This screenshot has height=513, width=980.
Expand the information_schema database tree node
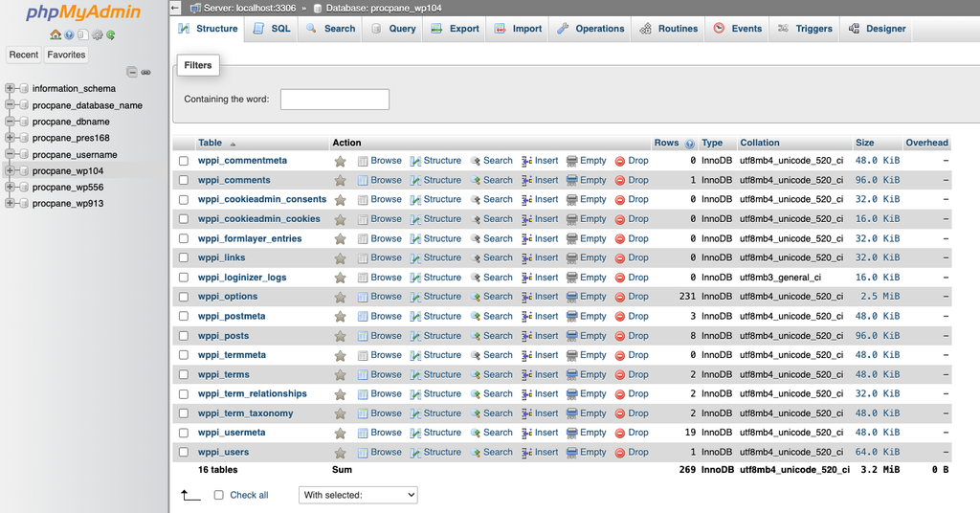tap(10, 89)
